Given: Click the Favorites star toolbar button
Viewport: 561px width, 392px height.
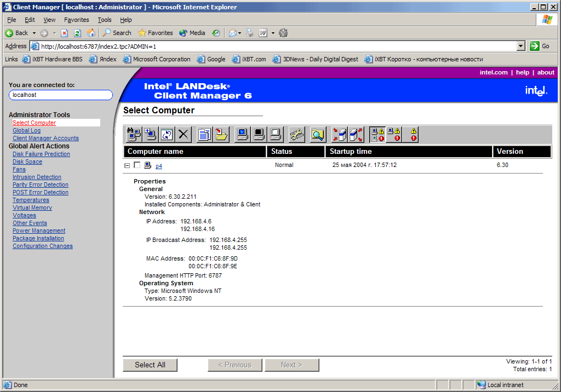Looking at the screenshot, I should click(x=155, y=33).
